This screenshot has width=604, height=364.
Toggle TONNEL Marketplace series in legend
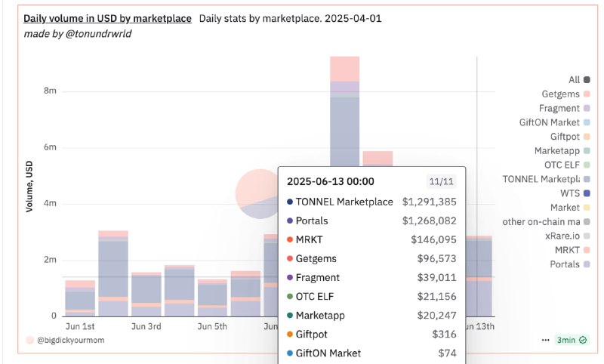click(546, 179)
